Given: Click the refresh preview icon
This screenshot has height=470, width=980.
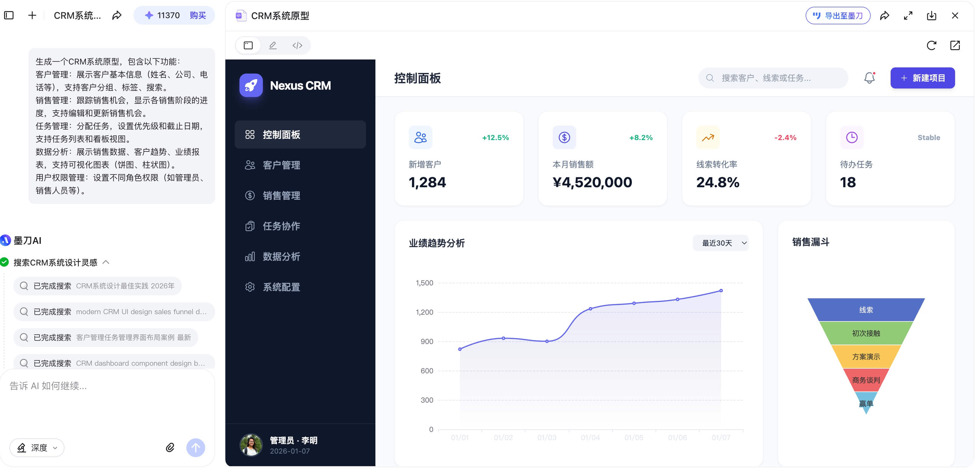Looking at the screenshot, I should pos(931,46).
